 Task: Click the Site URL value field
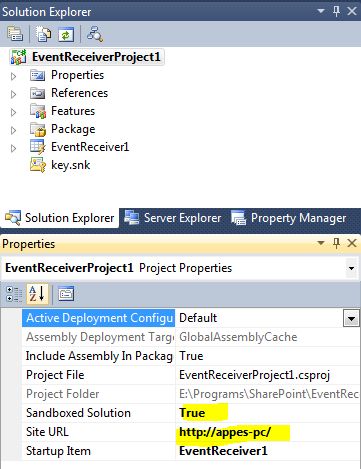(267, 432)
